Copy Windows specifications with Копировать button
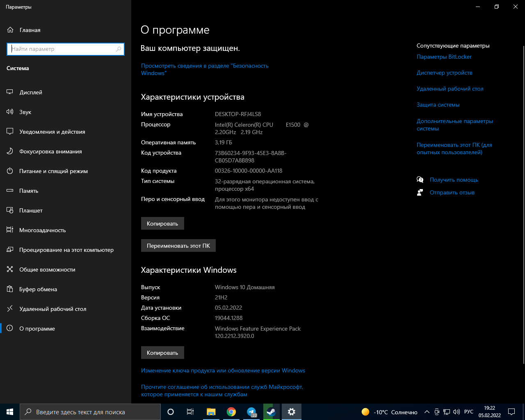 (x=162, y=353)
